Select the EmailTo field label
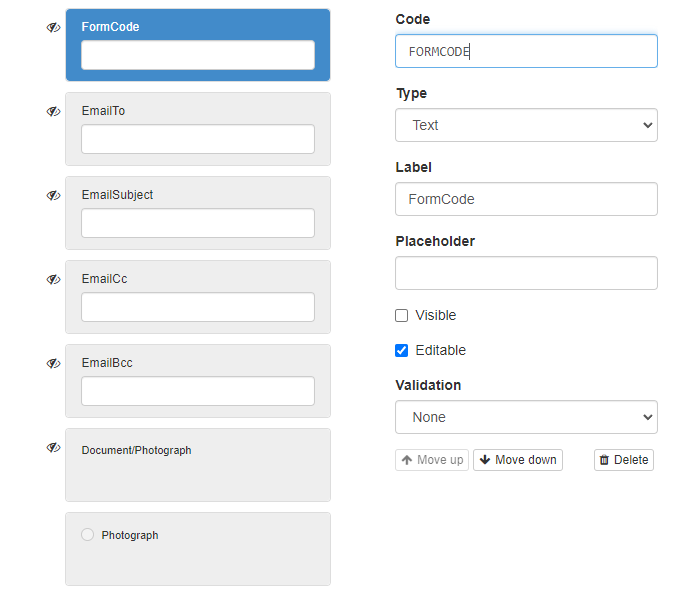 click(x=103, y=111)
